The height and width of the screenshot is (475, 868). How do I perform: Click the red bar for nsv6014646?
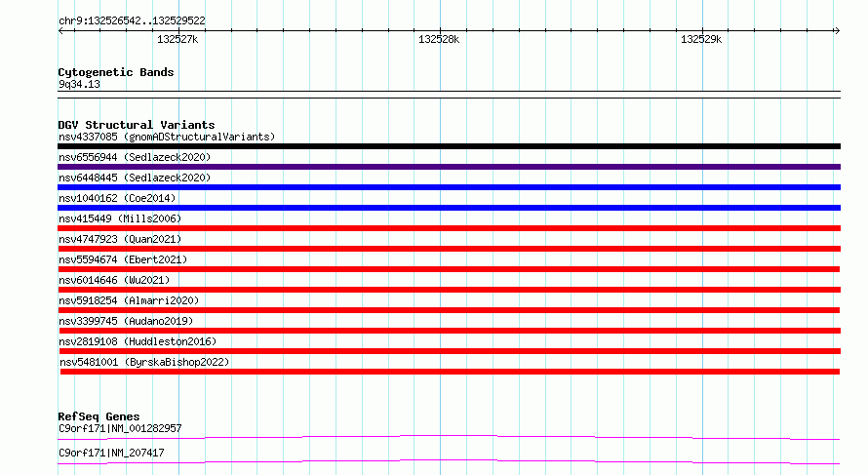click(449, 290)
